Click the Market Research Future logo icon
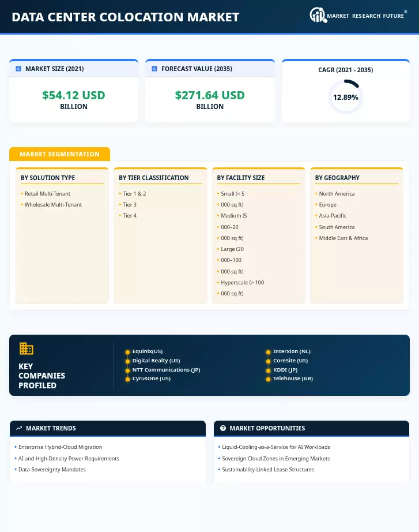The height and width of the screenshot is (532, 419). [x=318, y=15]
